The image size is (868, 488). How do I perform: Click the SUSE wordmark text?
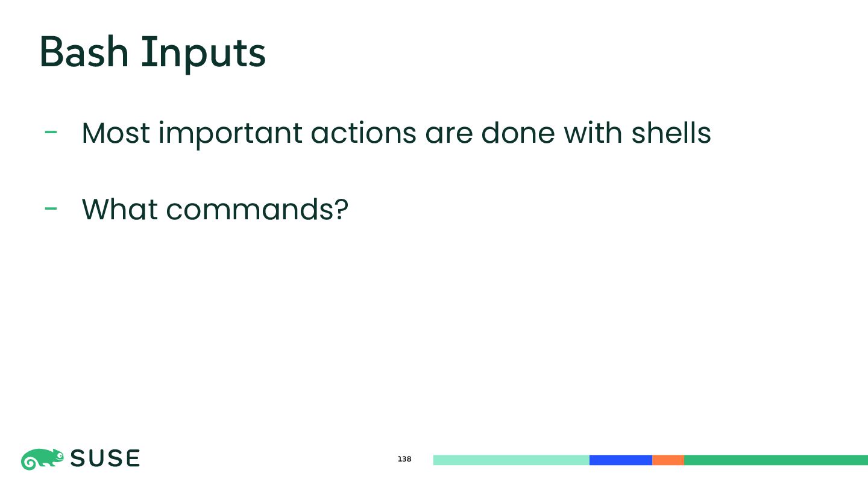click(x=105, y=459)
